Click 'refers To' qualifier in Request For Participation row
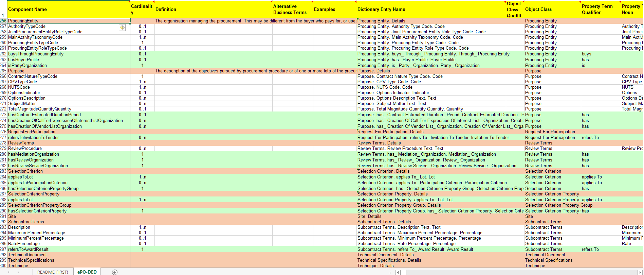This screenshot has width=644, height=275. pos(601,138)
